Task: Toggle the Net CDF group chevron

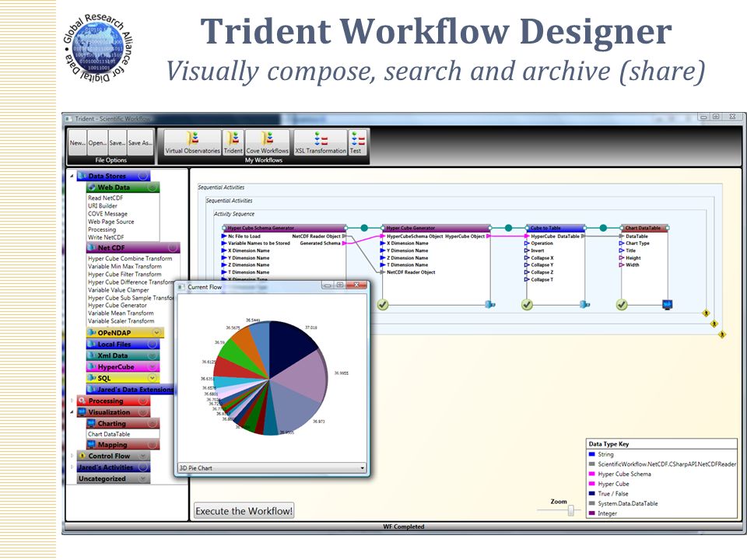Action: [x=173, y=247]
